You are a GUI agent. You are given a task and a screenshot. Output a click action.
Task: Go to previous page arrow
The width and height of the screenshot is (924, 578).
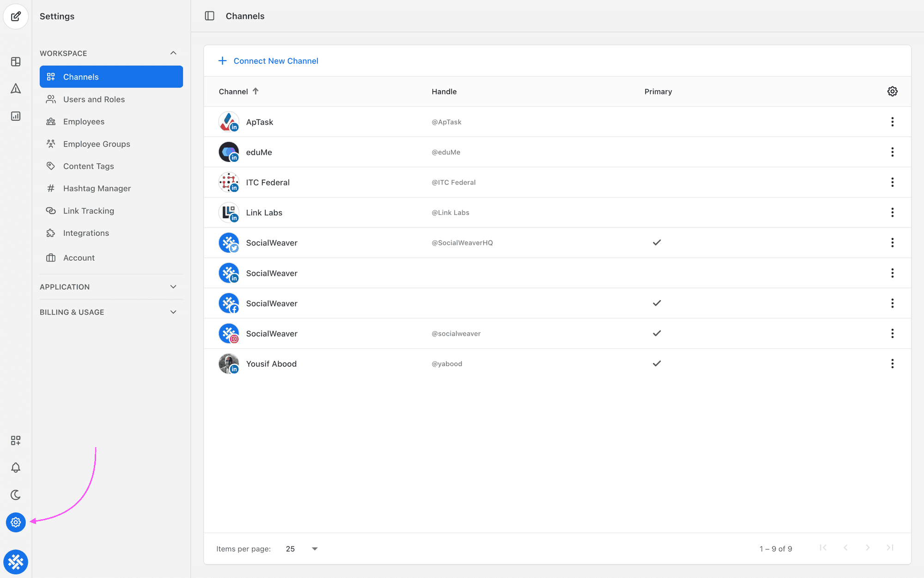point(845,548)
